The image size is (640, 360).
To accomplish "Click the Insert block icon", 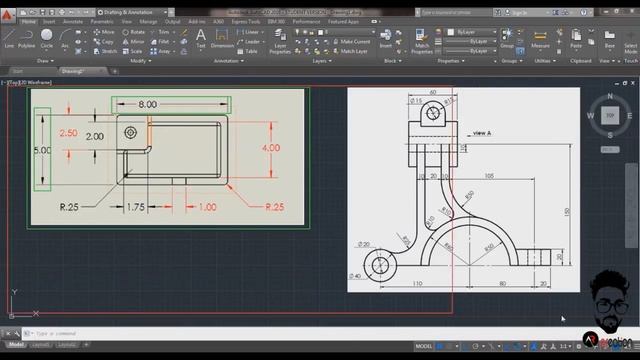I will 386,38.
